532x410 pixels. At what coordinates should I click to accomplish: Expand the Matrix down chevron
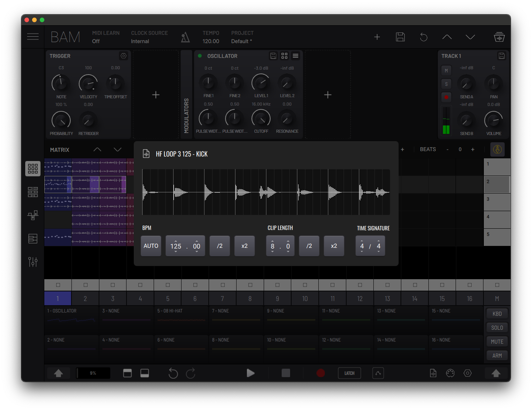pos(118,150)
